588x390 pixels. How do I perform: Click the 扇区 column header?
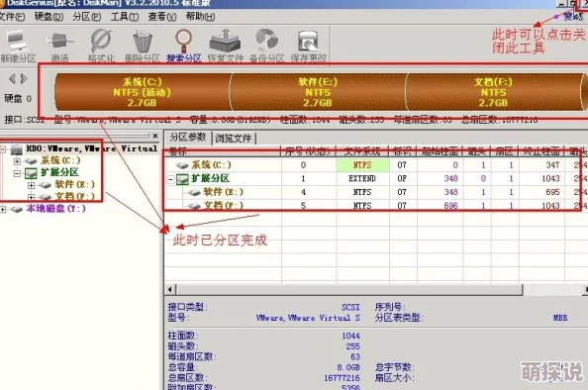point(505,151)
